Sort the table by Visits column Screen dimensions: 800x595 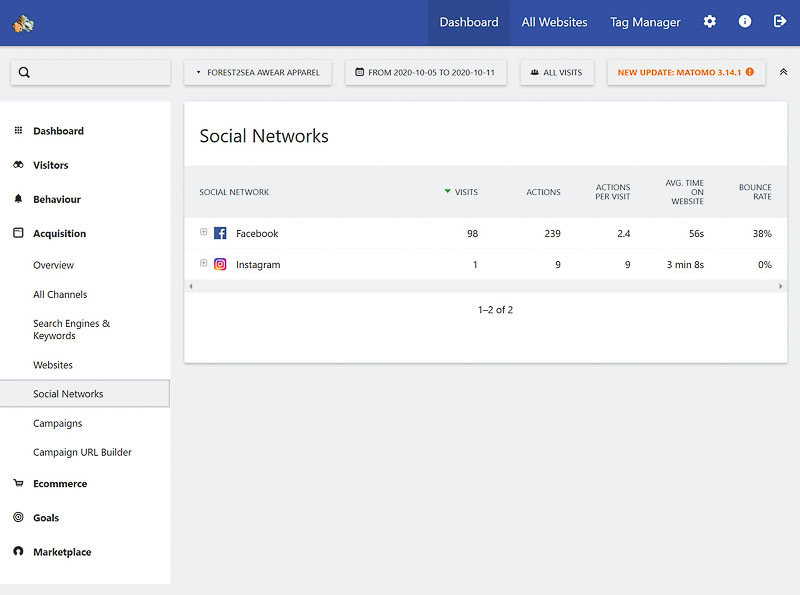coord(465,192)
